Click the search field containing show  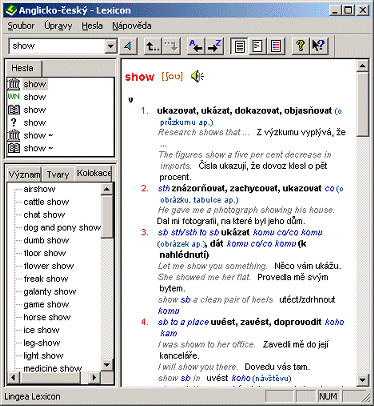pyautogui.click(x=57, y=46)
